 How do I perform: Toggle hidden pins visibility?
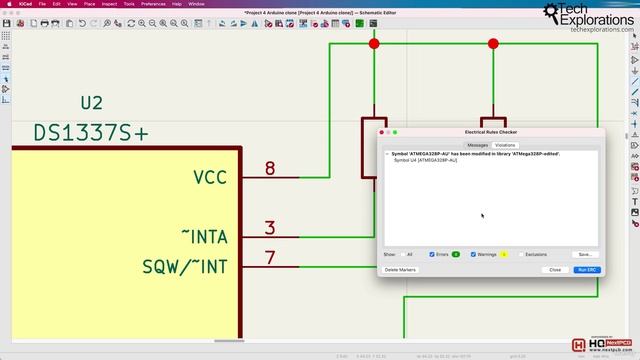pyautogui.click(x=6, y=89)
